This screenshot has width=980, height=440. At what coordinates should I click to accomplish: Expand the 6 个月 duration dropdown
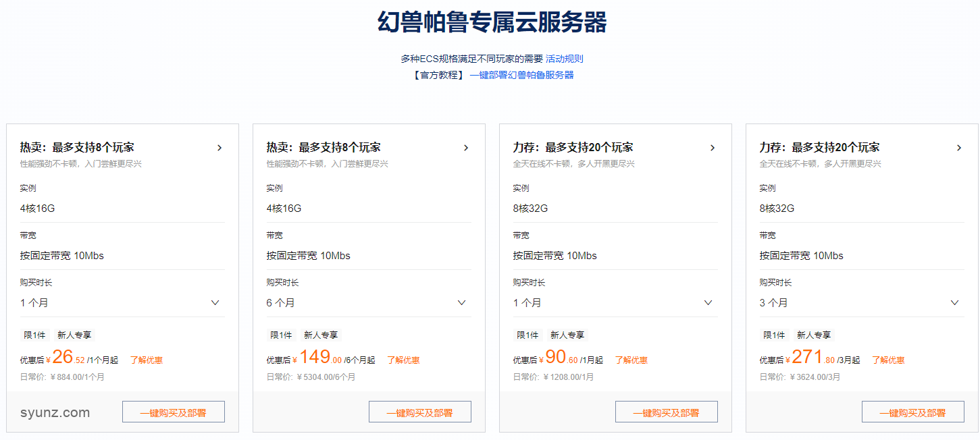click(x=369, y=303)
